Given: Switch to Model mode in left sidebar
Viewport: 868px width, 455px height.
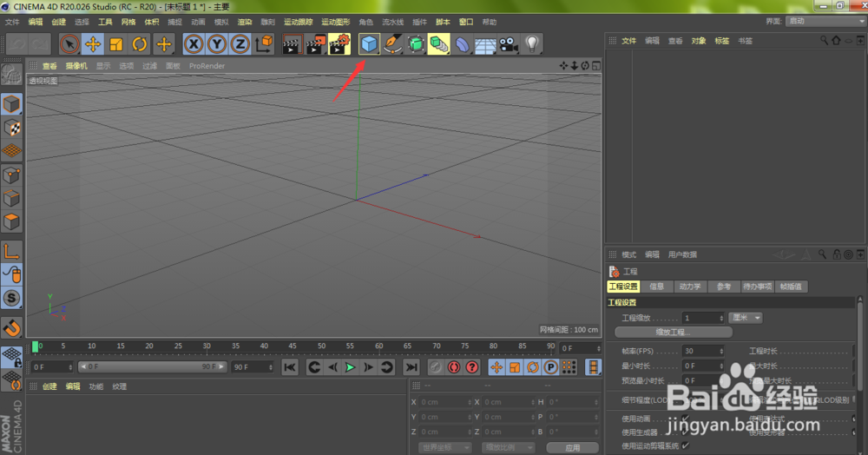Looking at the screenshot, I should [11, 104].
